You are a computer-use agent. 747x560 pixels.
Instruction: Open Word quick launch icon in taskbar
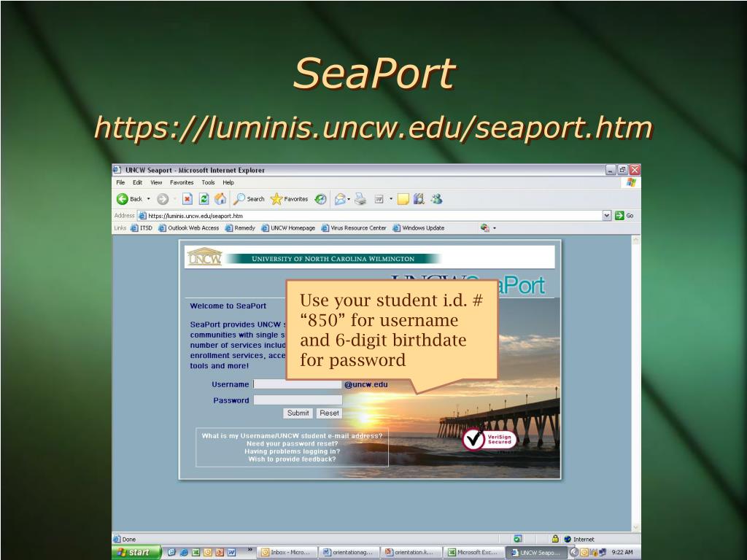231,553
